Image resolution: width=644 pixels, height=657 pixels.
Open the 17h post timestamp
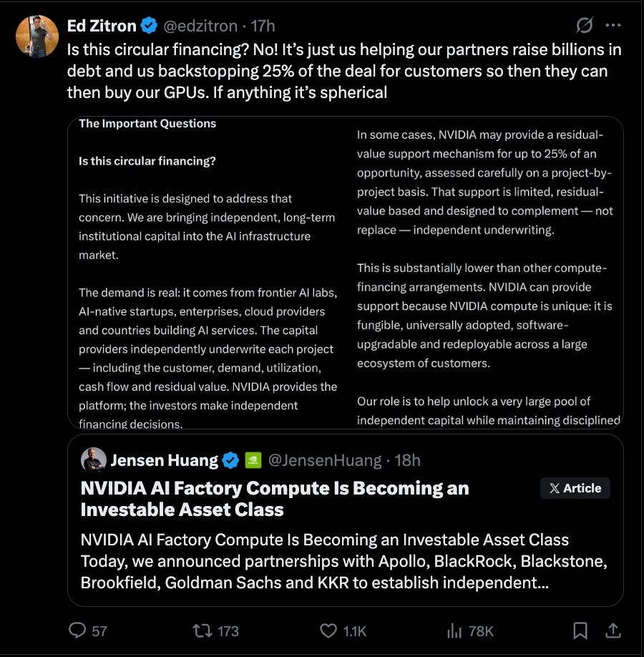pyautogui.click(x=263, y=26)
